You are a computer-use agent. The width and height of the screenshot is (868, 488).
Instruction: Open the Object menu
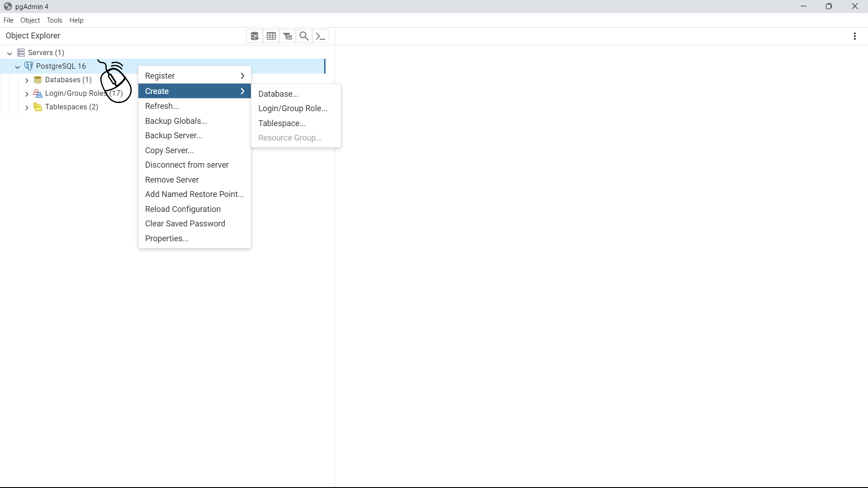tap(30, 20)
